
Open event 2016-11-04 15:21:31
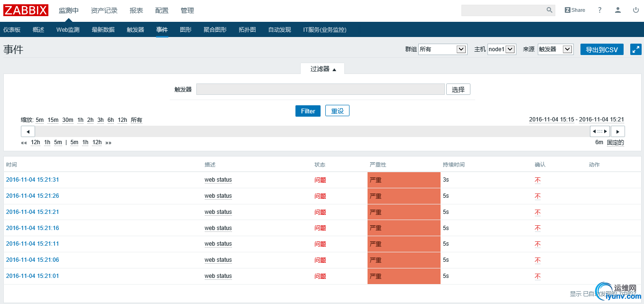33,180
